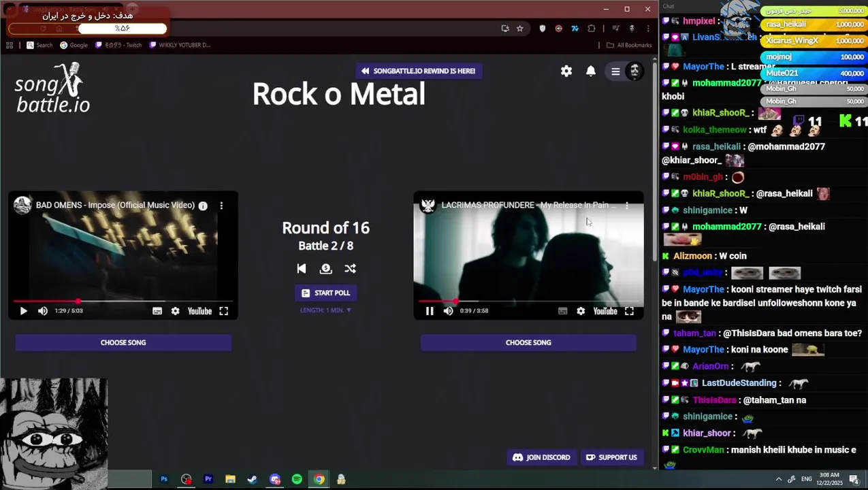Open Photoshop from the taskbar
Screen dimensions: 868x490
(164, 479)
